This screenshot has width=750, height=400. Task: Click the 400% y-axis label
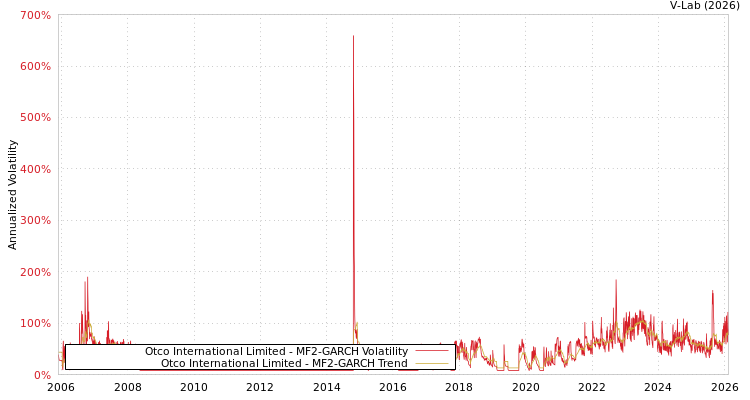[x=35, y=169]
